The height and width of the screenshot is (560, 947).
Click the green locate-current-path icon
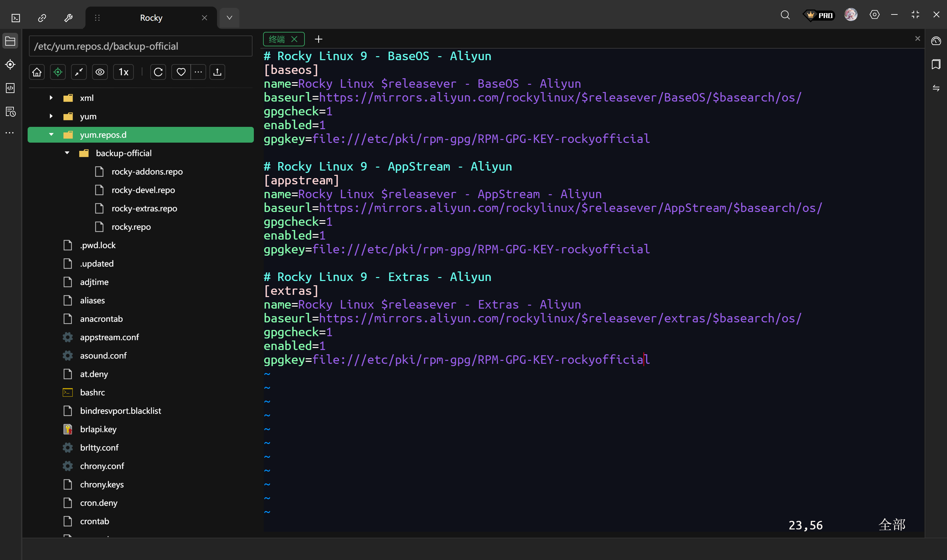point(58,72)
